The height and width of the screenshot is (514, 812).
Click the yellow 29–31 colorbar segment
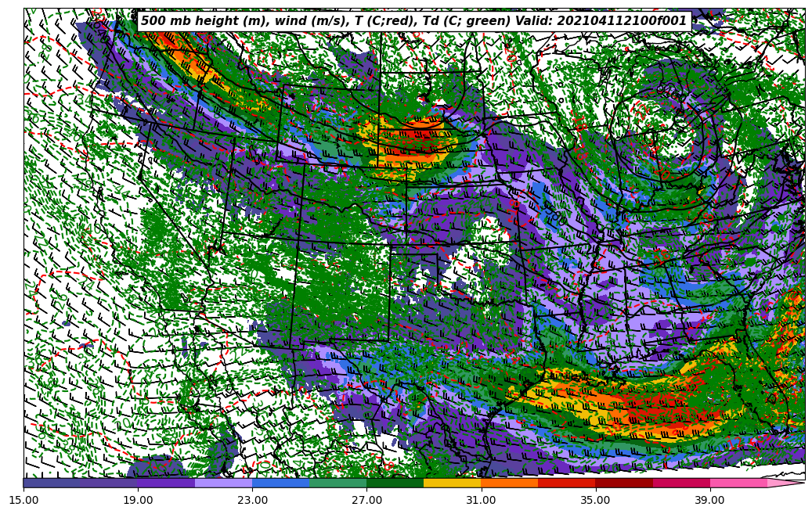(453, 483)
